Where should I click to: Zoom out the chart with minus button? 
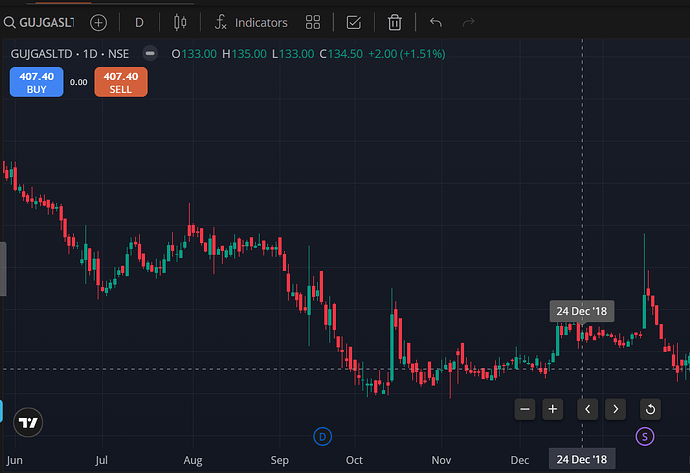(525, 408)
